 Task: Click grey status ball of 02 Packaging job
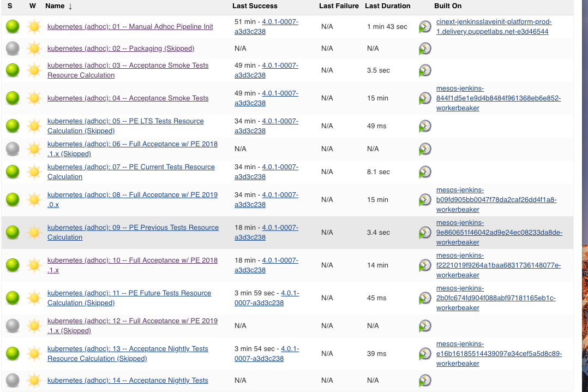(13, 49)
